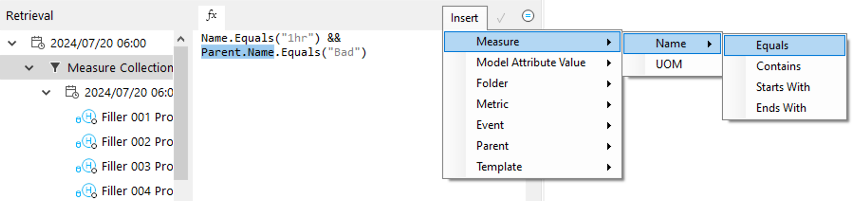Collapse the Measure Collection node
This screenshot has height=201, width=868.
[29, 68]
